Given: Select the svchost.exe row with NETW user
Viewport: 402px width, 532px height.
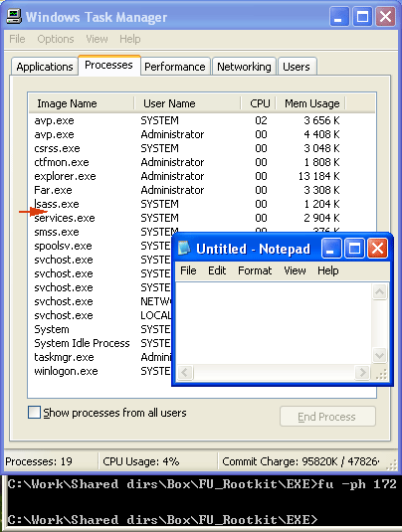Looking at the screenshot, I should tap(100, 301).
